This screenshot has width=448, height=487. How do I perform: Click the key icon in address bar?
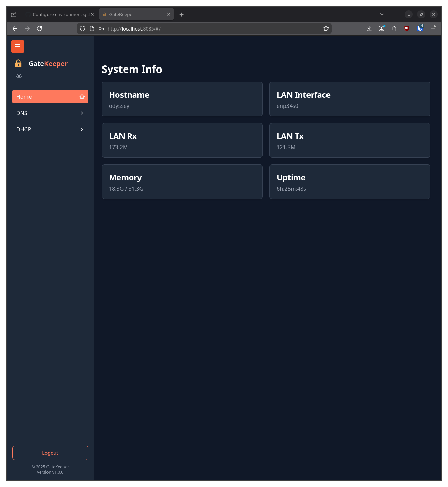[x=101, y=28]
